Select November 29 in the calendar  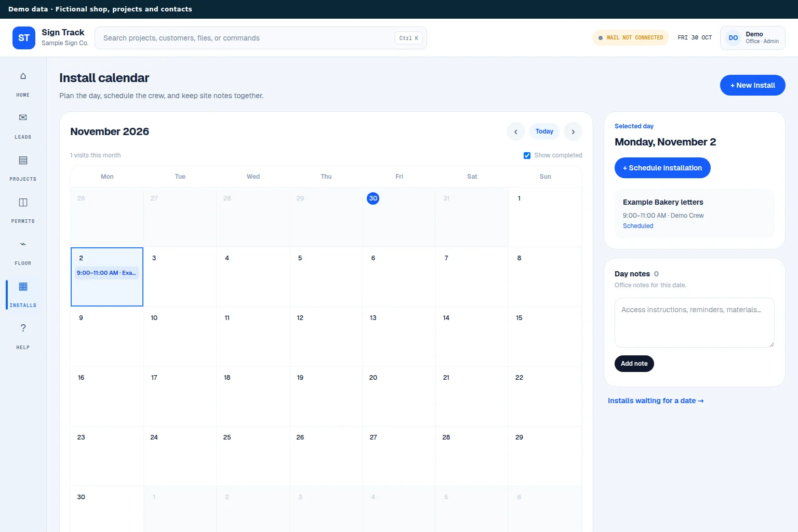coord(545,456)
